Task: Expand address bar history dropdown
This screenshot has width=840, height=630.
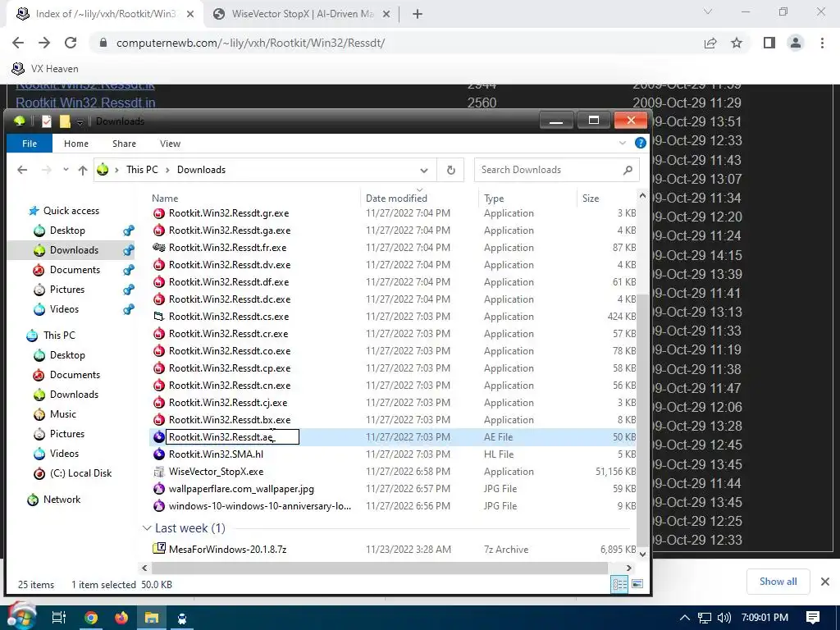Action: pos(424,171)
